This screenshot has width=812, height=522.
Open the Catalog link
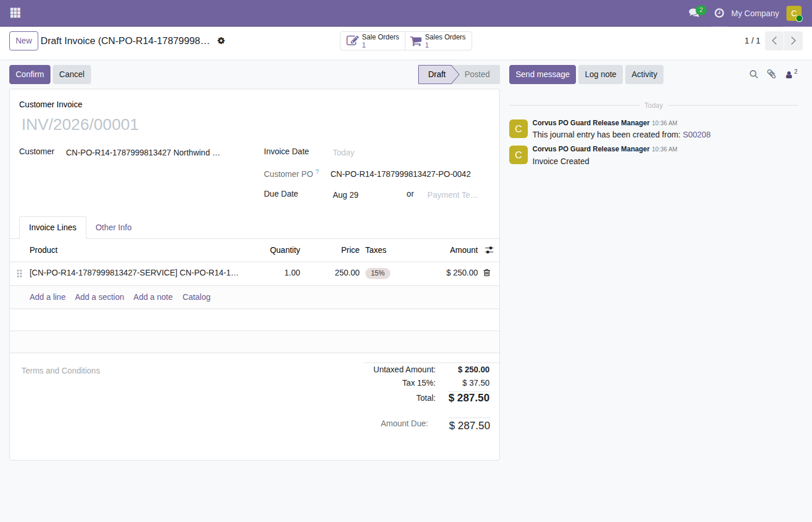tap(197, 297)
